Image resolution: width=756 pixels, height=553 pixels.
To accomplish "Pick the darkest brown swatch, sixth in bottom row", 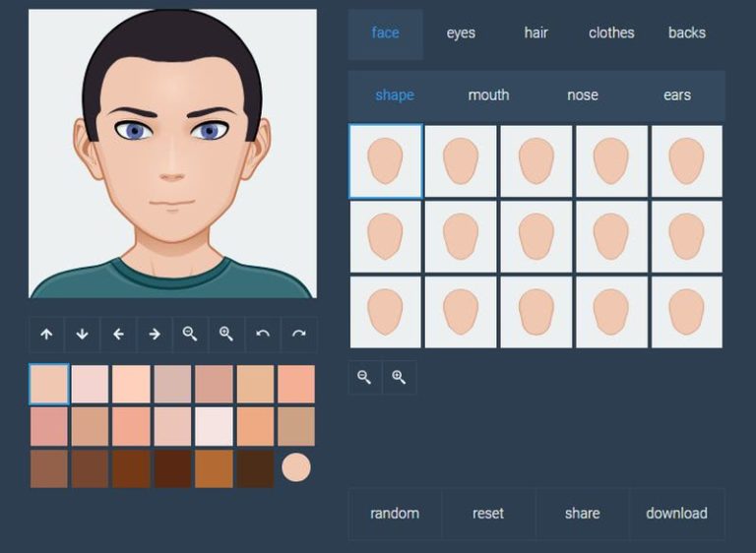I will (x=255, y=468).
